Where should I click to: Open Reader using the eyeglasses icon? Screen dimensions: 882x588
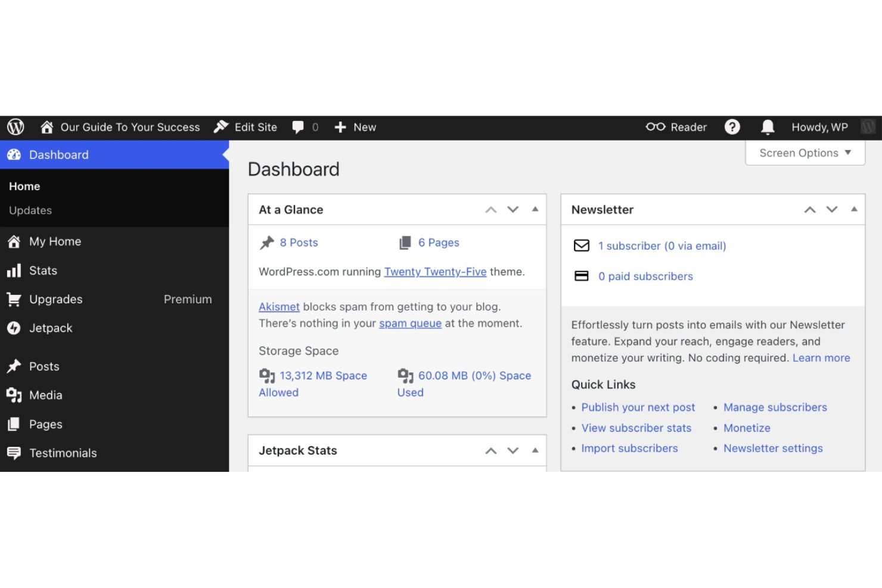point(656,127)
